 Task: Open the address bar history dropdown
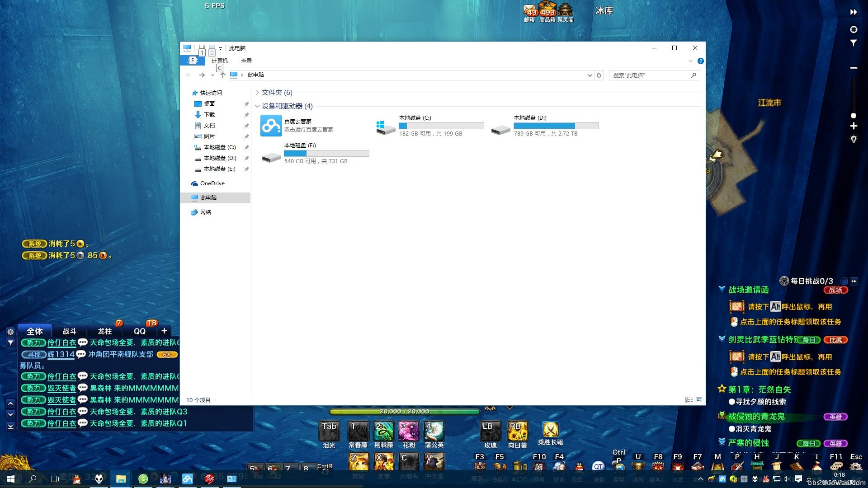pos(590,75)
